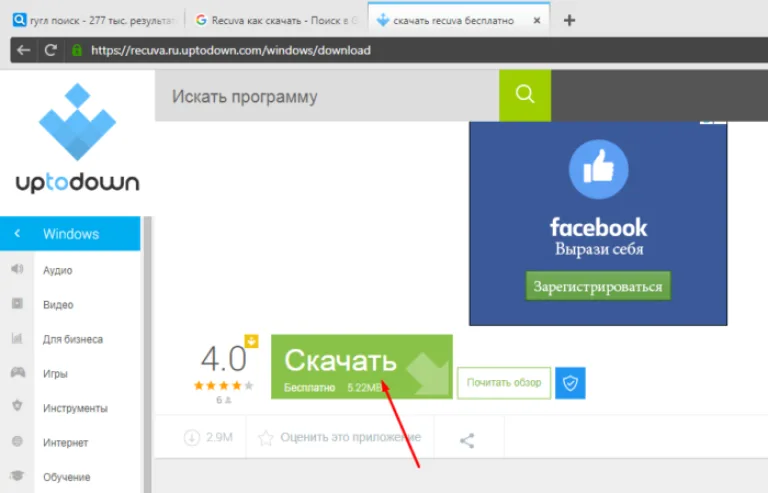This screenshot has width=768, height=493.
Task: Click the 'Для бизнеса' chart icon
Action: 17,338
